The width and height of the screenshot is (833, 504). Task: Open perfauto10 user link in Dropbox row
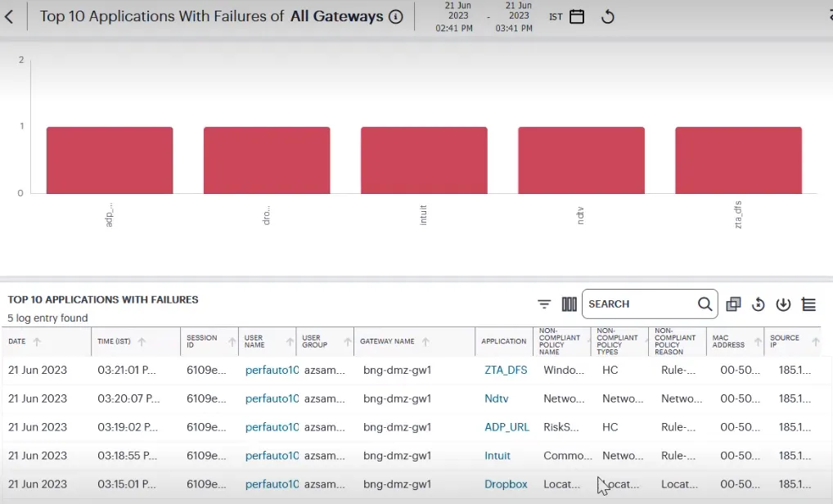[272, 484]
